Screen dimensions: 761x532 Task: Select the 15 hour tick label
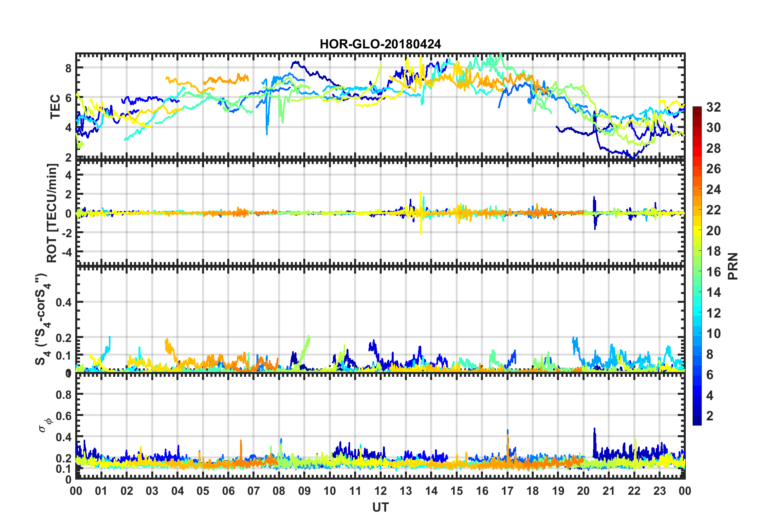coord(457,491)
